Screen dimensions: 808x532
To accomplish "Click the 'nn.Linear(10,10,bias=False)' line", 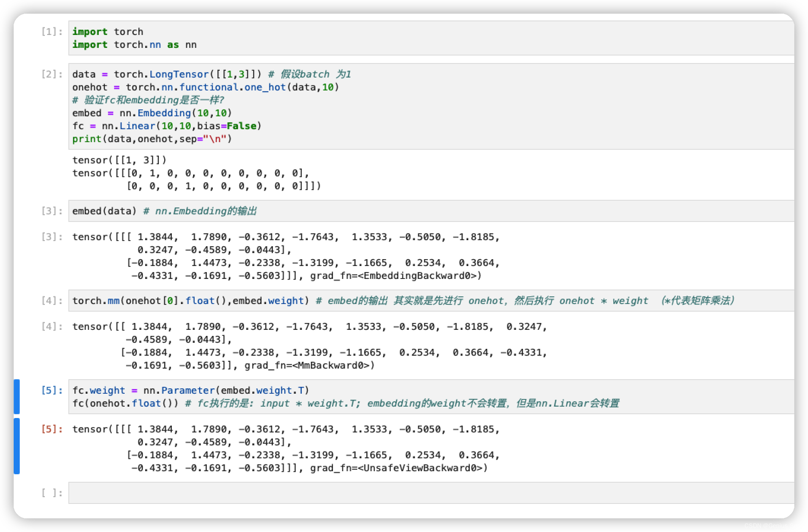I will 167,126.
